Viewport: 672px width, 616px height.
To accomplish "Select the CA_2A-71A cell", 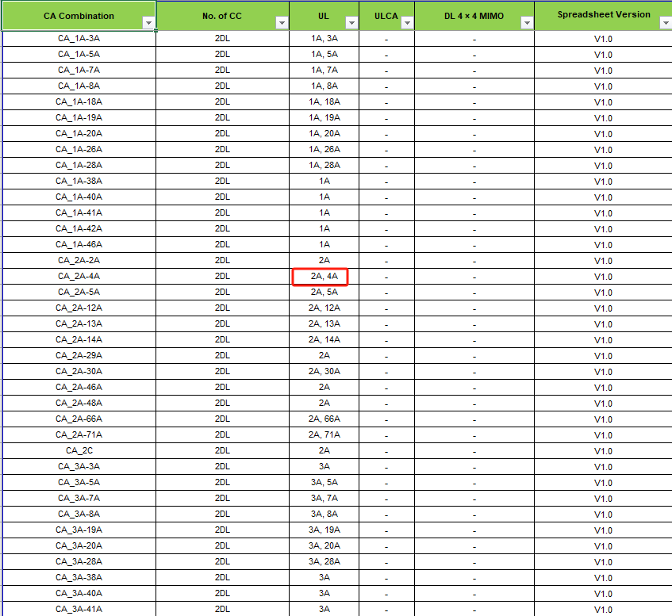I will [x=79, y=434].
